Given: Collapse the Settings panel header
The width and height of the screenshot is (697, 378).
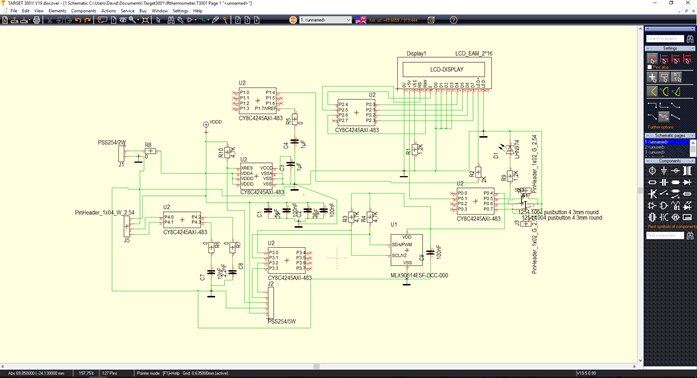Looking at the screenshot, I should pyautogui.click(x=670, y=48).
